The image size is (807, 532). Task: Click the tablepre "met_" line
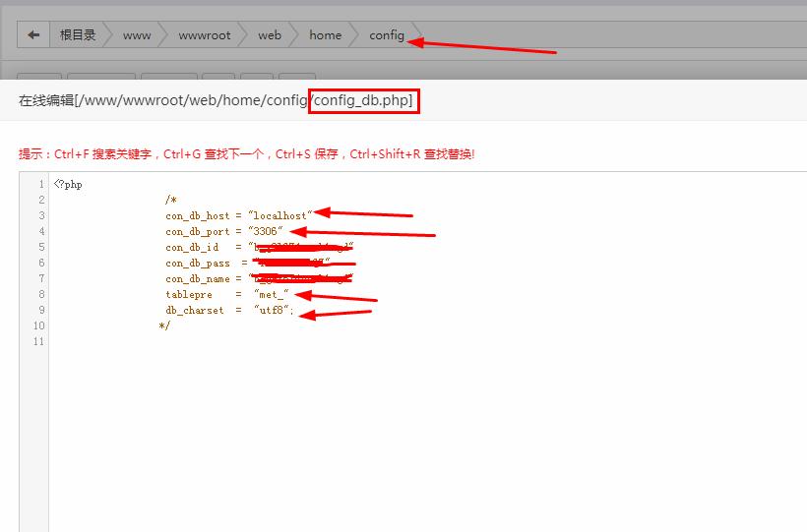point(226,295)
